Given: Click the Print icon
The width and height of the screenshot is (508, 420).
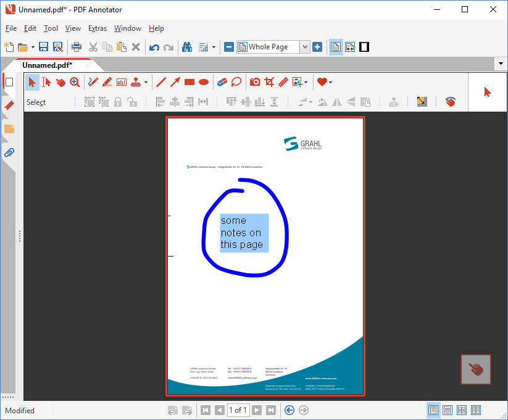Looking at the screenshot, I should tap(77, 47).
